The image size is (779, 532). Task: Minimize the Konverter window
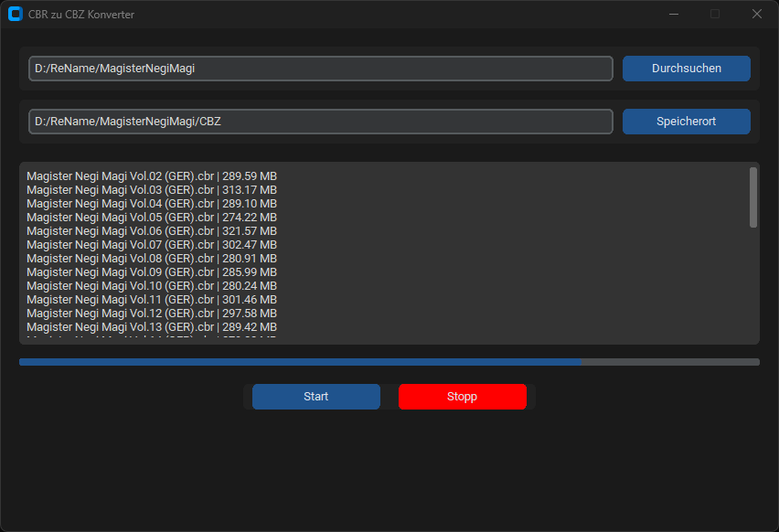674,14
